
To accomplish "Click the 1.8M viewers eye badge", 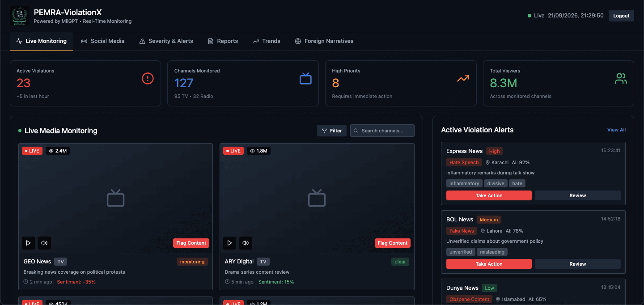I will tap(259, 151).
